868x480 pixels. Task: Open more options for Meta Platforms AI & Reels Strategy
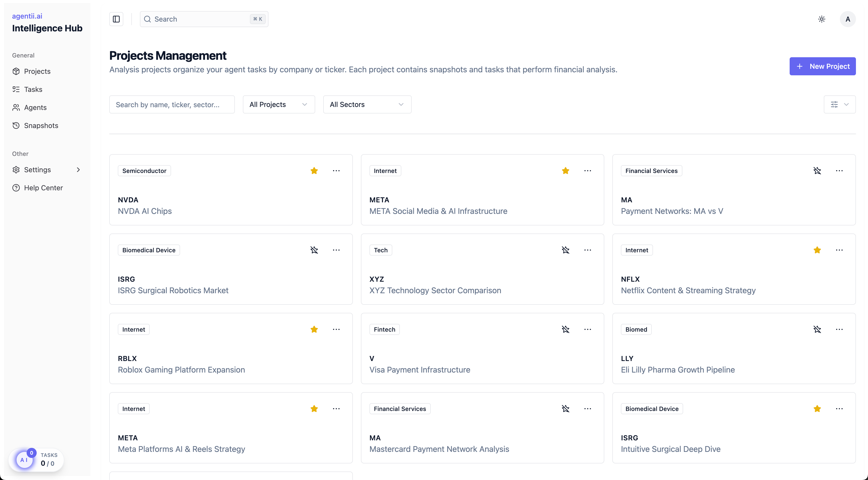pos(336,409)
